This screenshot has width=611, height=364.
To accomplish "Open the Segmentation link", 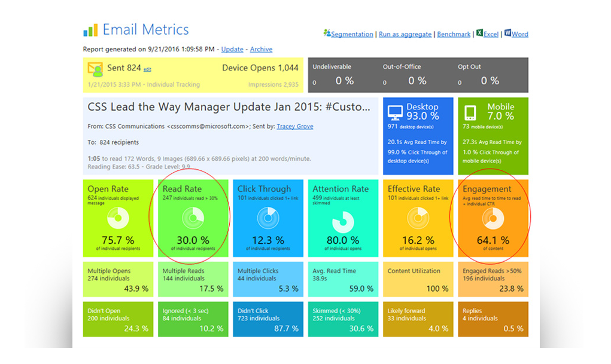I will coord(352,35).
